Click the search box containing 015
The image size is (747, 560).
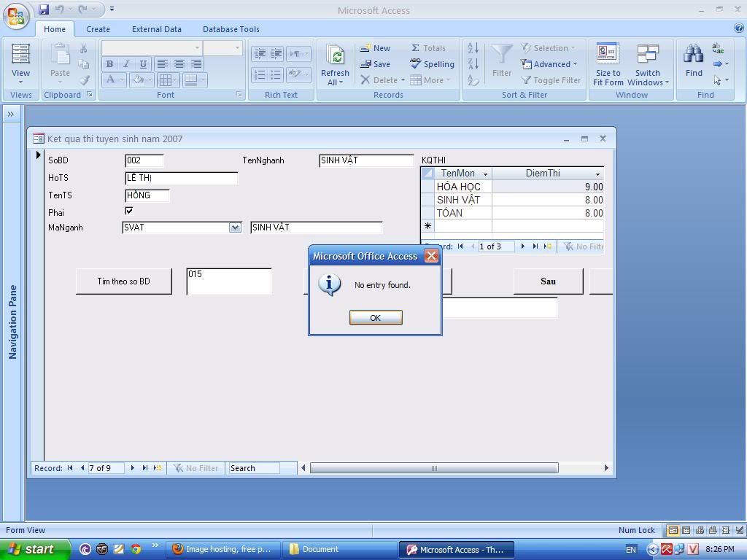coord(229,281)
